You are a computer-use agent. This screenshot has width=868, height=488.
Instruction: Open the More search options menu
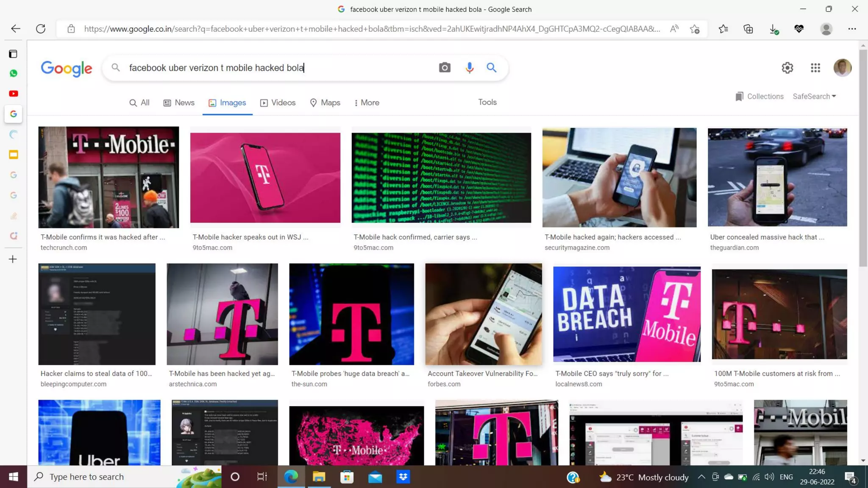pyautogui.click(x=367, y=103)
